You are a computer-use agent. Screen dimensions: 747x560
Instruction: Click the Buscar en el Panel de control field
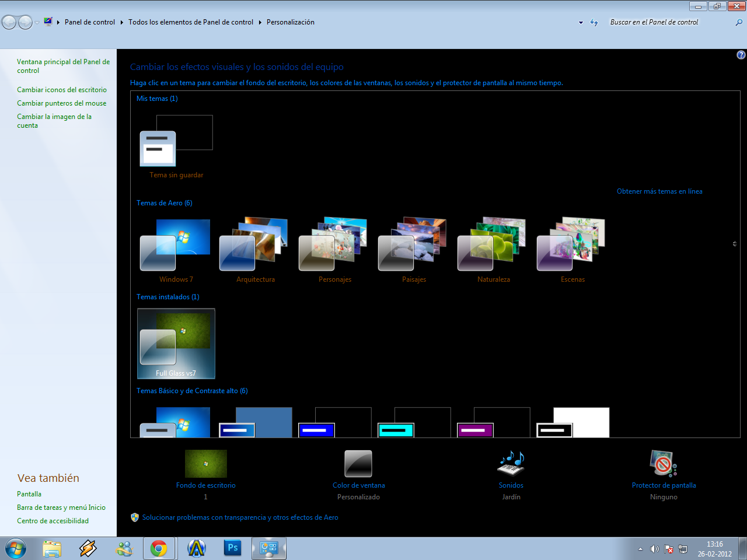coord(670,22)
